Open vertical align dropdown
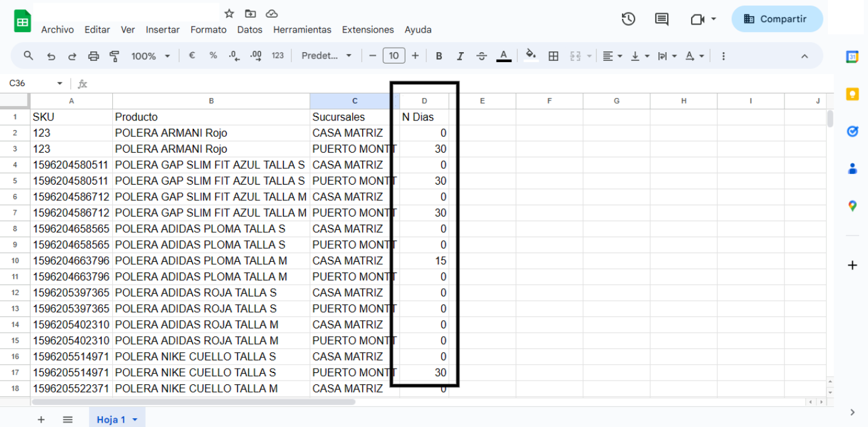The width and height of the screenshot is (868, 427). click(x=640, y=56)
